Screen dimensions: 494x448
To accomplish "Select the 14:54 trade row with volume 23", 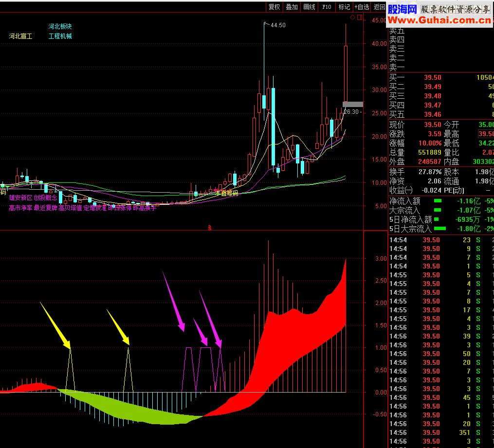I will 441,240.
